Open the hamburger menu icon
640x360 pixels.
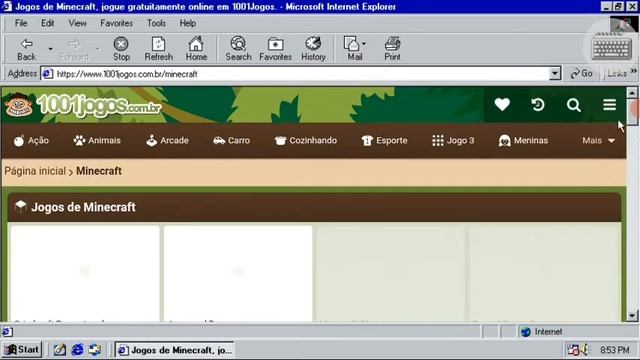[x=609, y=104]
